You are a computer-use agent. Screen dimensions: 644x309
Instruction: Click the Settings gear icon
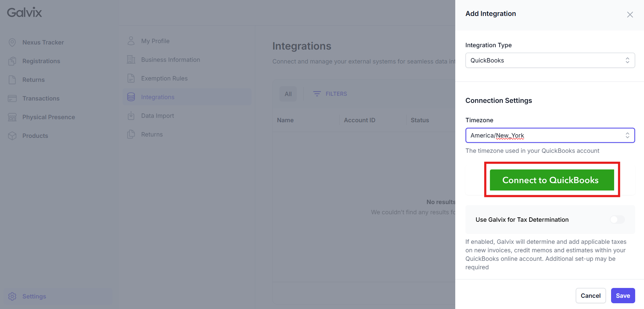click(12, 296)
